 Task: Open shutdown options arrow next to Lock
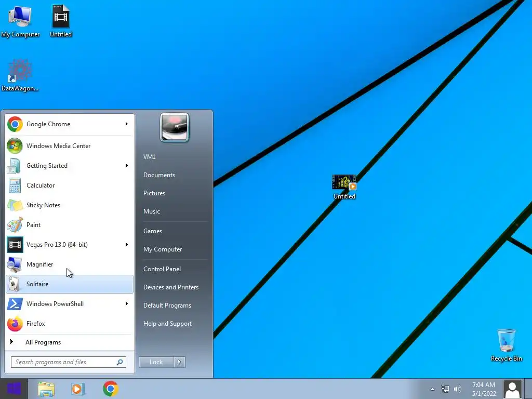click(179, 362)
